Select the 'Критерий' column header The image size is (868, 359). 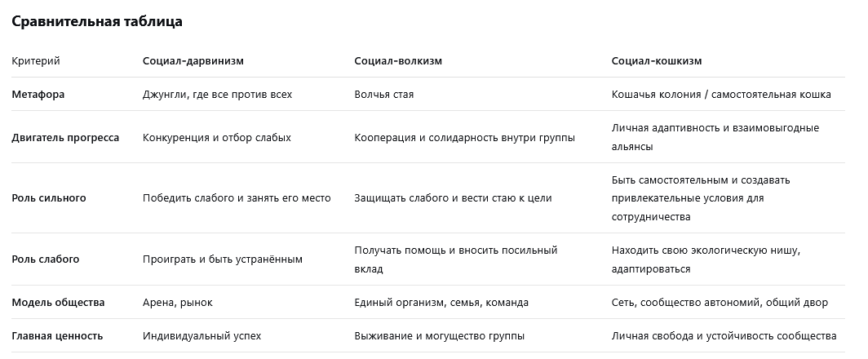point(36,61)
